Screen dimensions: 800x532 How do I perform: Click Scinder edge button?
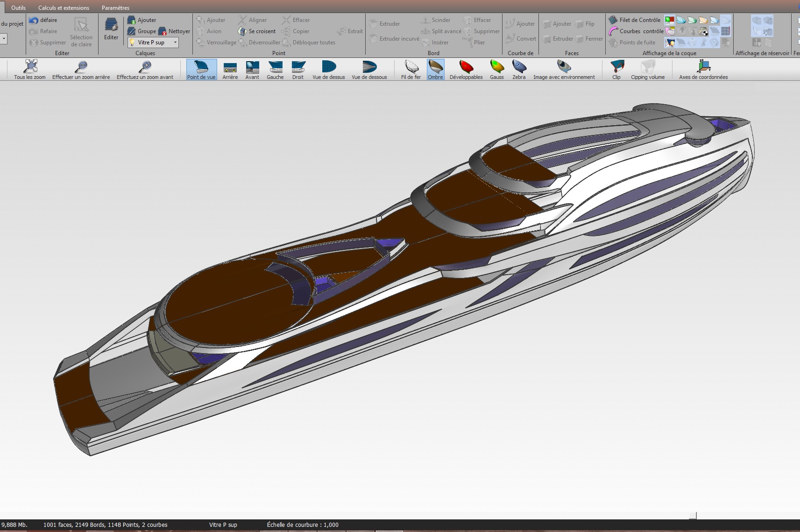pos(436,20)
